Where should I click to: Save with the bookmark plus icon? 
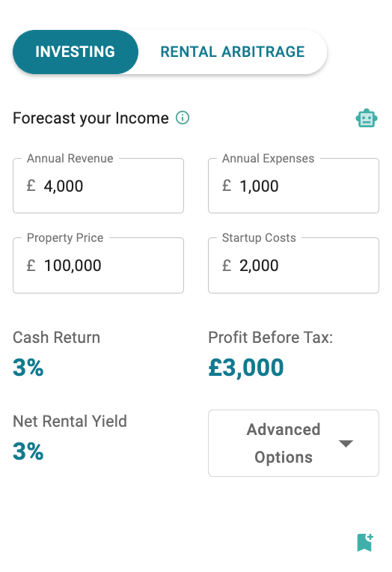tap(365, 543)
